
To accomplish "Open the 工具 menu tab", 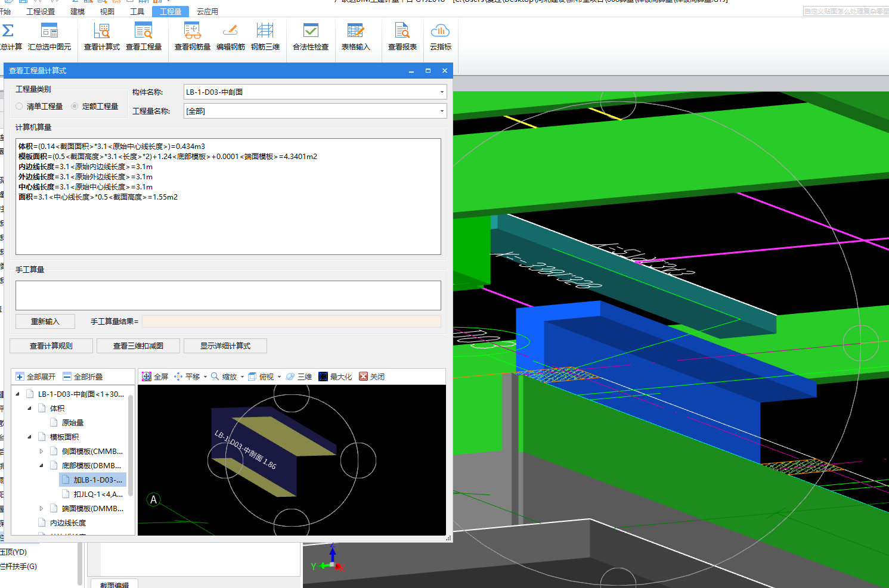I will [137, 11].
